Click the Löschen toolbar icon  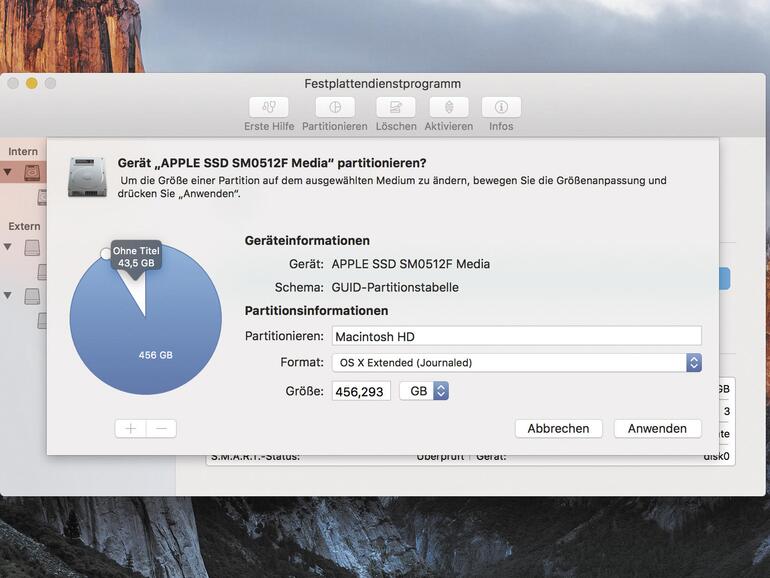click(x=396, y=107)
